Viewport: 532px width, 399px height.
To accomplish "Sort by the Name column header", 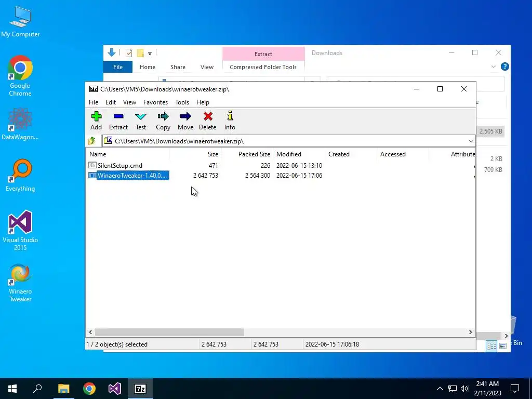I will 128,154.
